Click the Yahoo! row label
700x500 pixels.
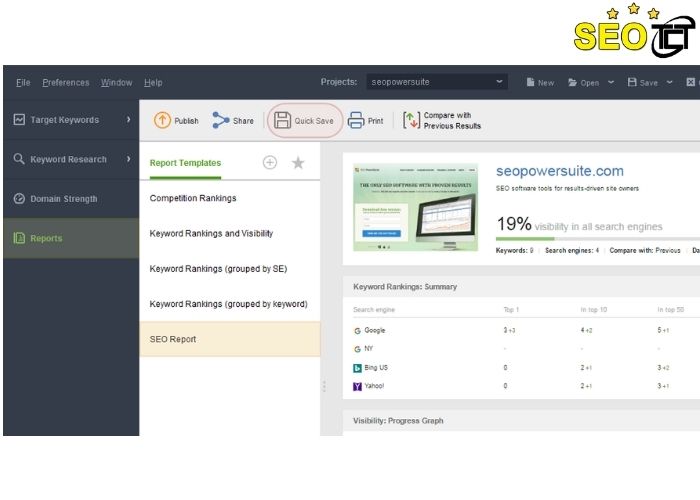(374, 386)
